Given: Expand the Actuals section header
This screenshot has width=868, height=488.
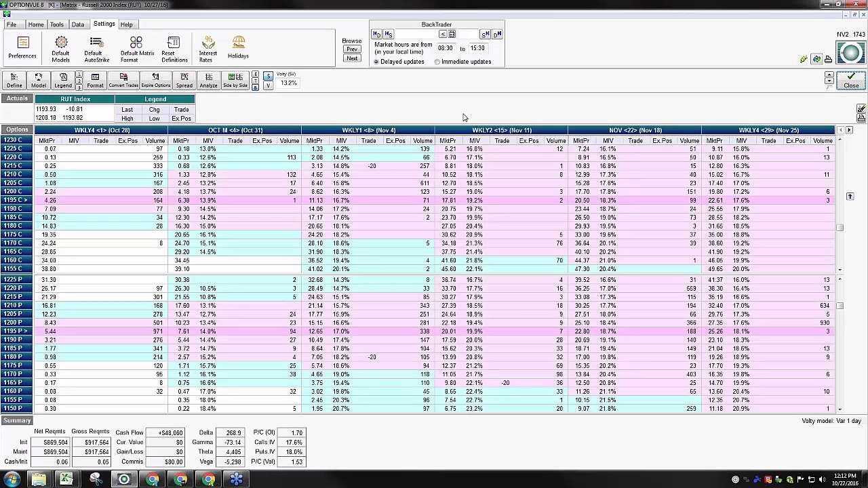Looking at the screenshot, I should [x=17, y=99].
